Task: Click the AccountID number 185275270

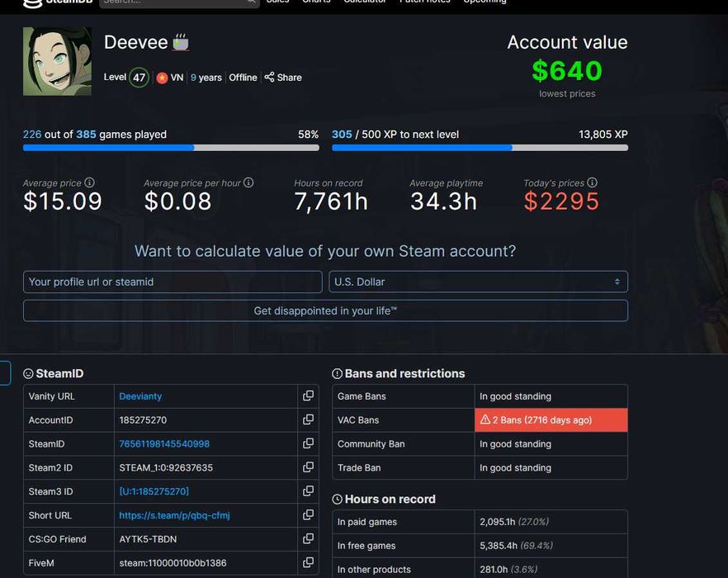Action: pyautogui.click(x=143, y=420)
